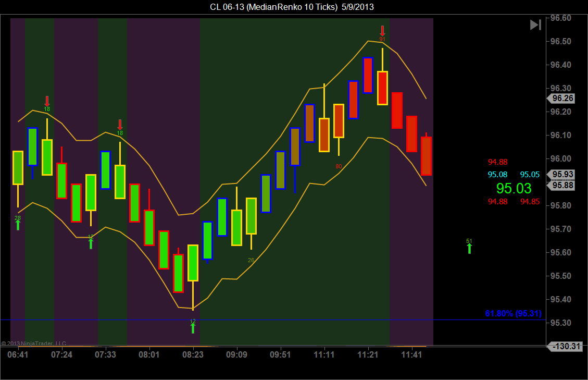
Task: Click the 07:24 time axis label
Action: (x=61, y=354)
